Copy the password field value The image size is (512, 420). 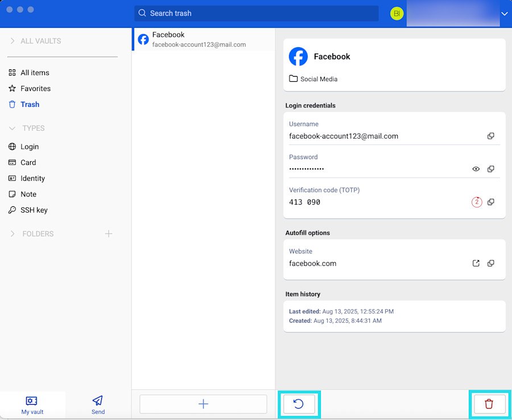[490, 169]
